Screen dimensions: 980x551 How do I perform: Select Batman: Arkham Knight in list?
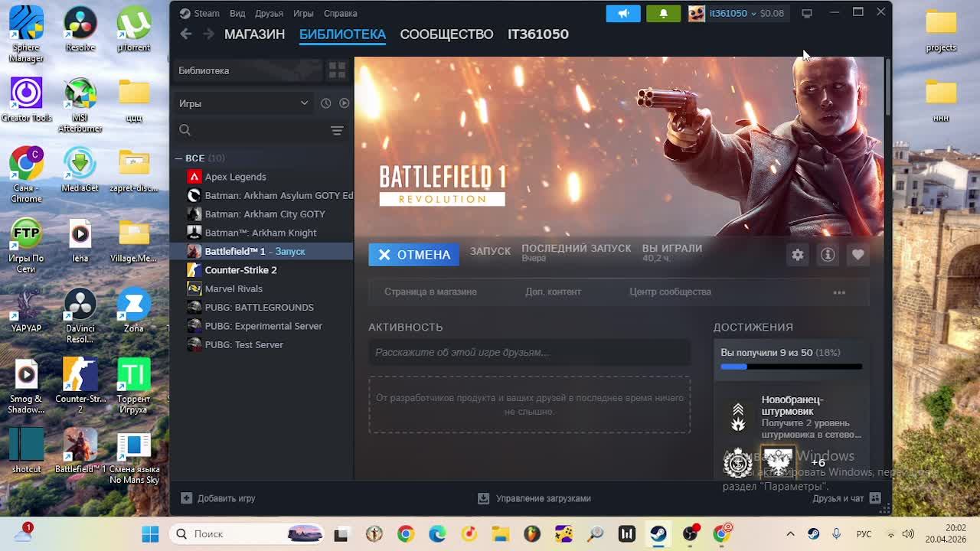[262, 233]
